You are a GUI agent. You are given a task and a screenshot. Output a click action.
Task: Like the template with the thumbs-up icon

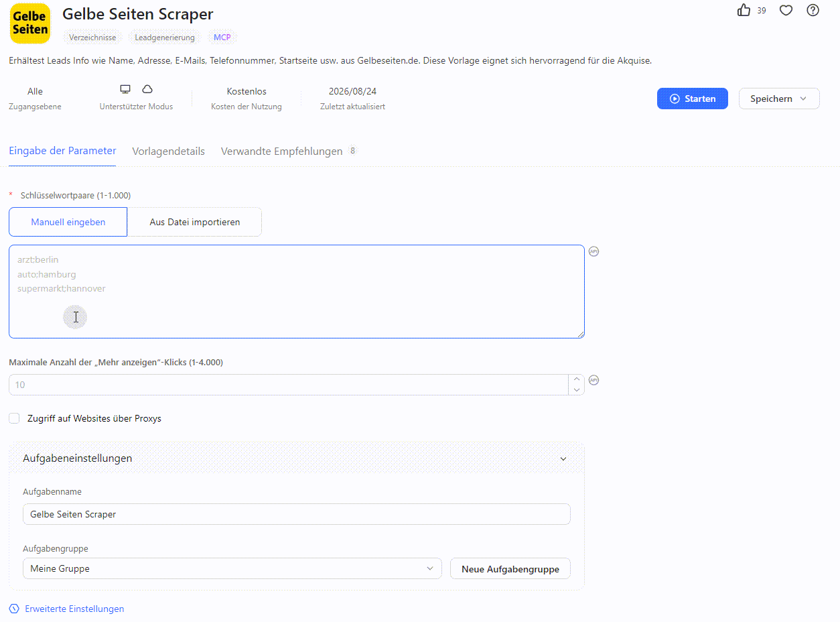pos(744,10)
